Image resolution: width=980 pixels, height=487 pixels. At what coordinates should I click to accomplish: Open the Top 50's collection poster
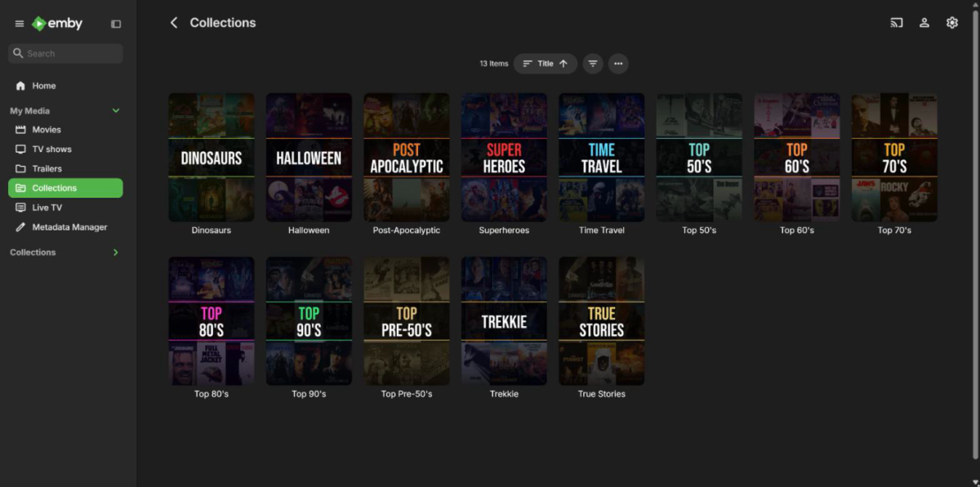click(x=699, y=157)
